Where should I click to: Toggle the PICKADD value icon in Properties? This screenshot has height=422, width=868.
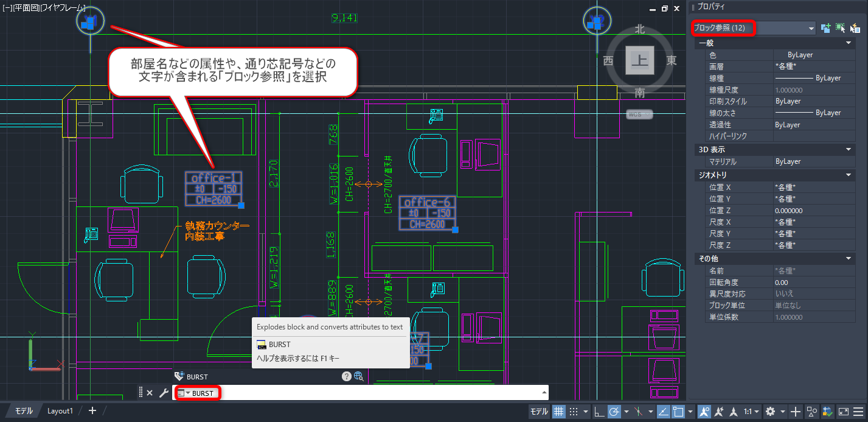pos(825,28)
